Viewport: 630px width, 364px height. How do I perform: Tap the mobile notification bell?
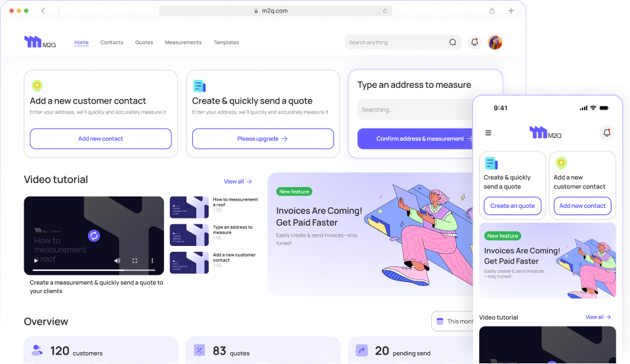click(606, 133)
